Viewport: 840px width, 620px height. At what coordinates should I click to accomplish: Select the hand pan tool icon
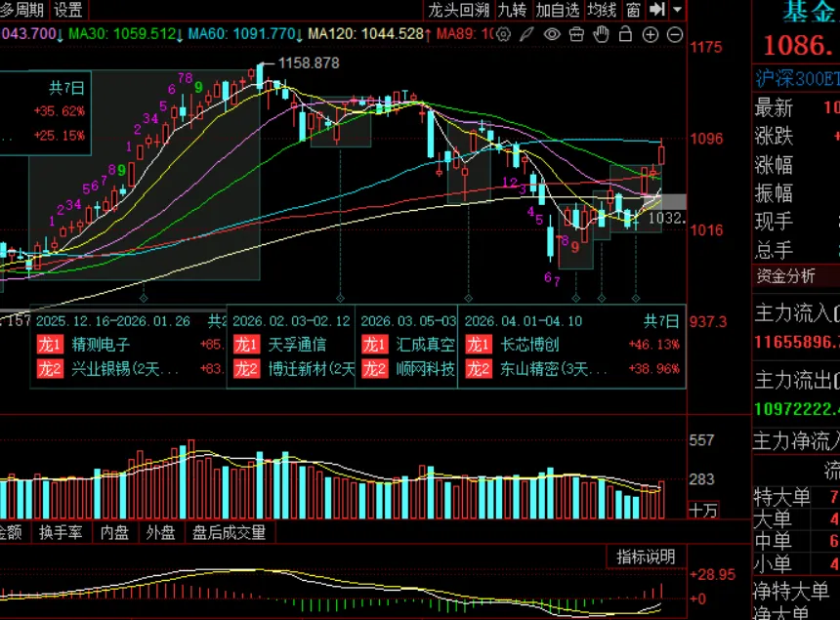pyautogui.click(x=601, y=34)
